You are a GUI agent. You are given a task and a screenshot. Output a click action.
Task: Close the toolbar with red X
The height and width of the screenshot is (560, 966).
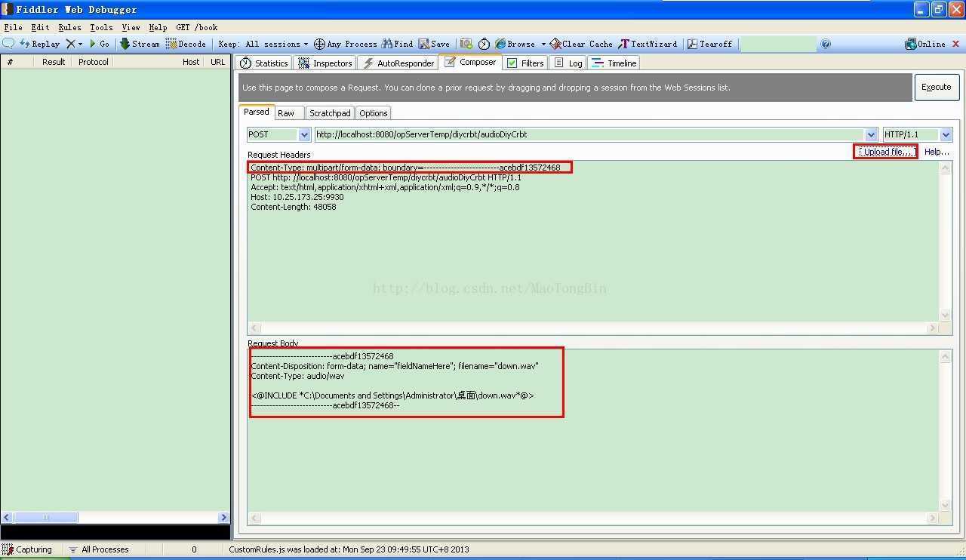click(x=957, y=44)
